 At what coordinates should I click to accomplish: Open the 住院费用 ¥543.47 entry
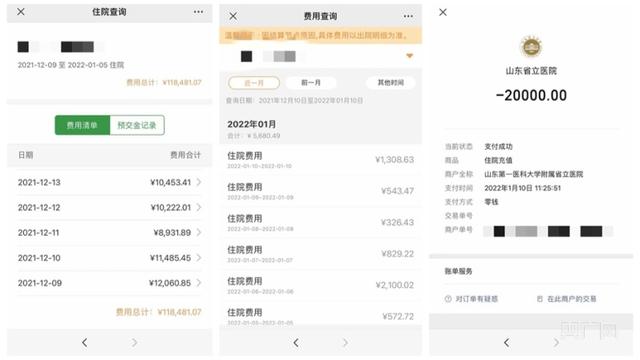[x=320, y=191]
